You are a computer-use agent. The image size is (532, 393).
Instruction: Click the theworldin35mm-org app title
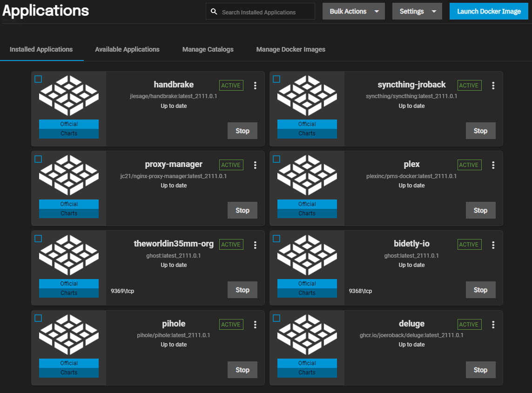point(173,244)
